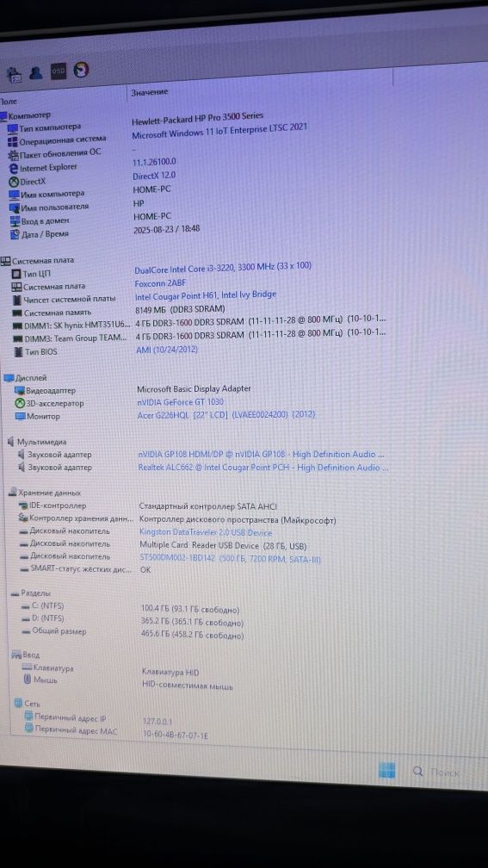Open Realtek ALC662 audio adapter link

click(263, 468)
